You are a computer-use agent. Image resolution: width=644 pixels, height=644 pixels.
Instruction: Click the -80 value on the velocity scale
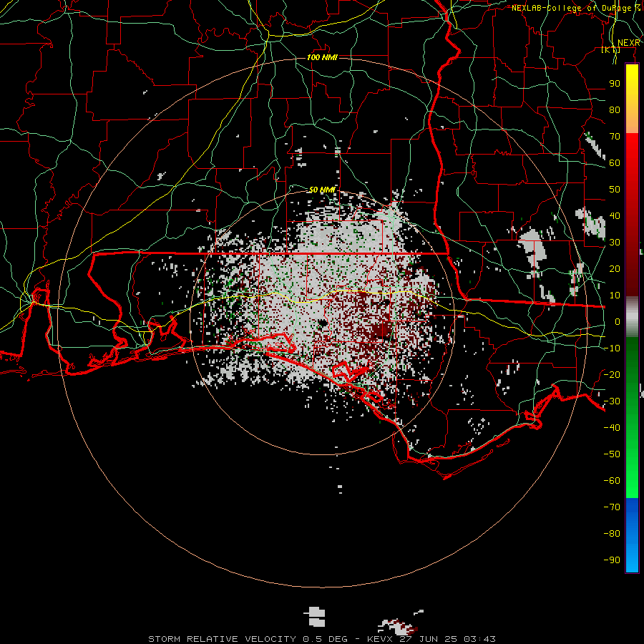612,534
